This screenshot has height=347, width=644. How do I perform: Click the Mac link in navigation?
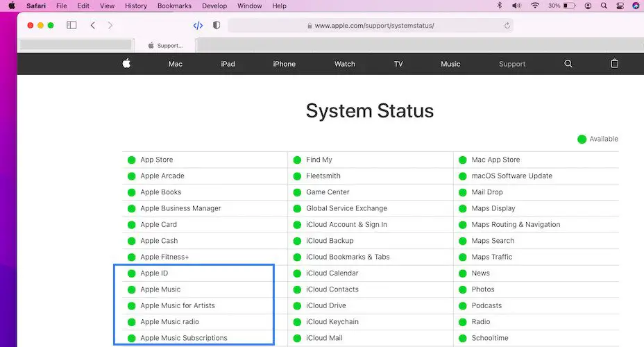[176, 64]
